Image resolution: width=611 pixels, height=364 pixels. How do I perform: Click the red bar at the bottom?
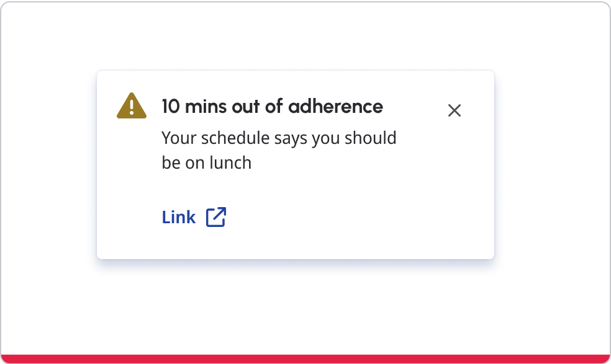coord(305,359)
